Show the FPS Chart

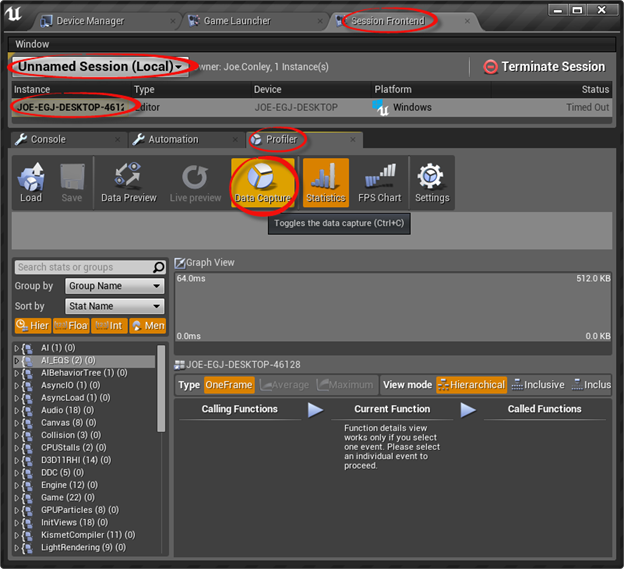coord(380,182)
